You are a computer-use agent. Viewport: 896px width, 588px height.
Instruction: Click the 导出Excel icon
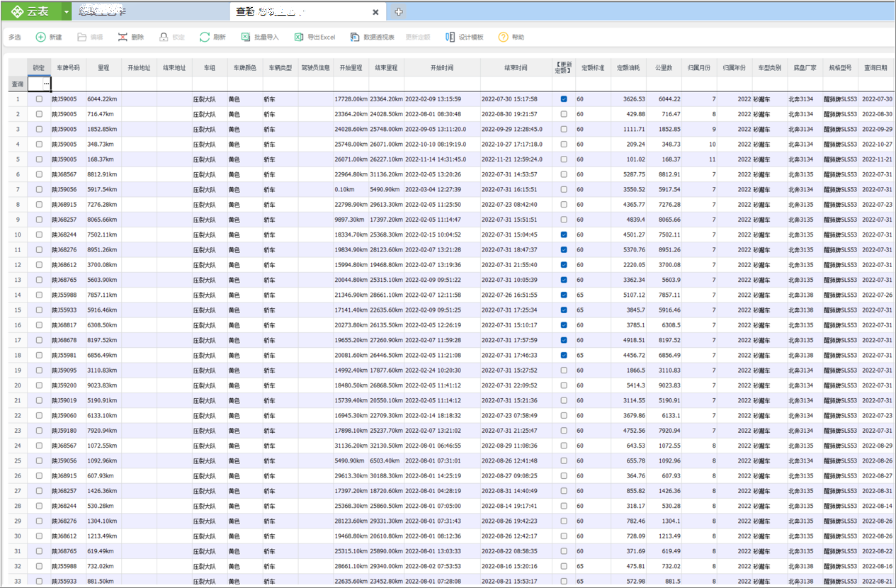[x=299, y=37]
